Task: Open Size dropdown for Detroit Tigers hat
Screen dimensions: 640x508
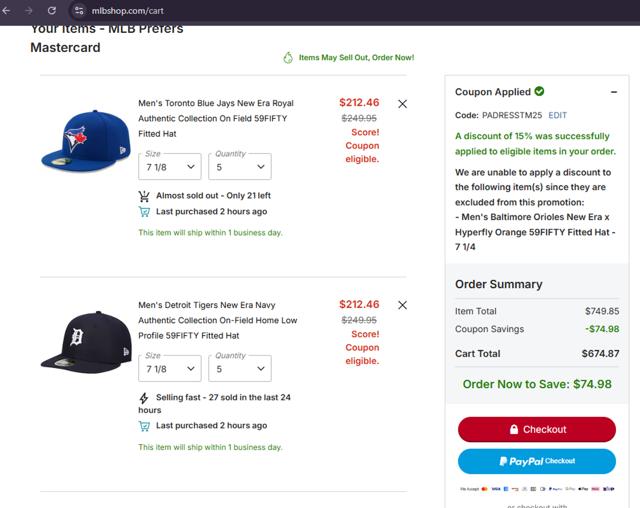Action: pyautogui.click(x=170, y=369)
